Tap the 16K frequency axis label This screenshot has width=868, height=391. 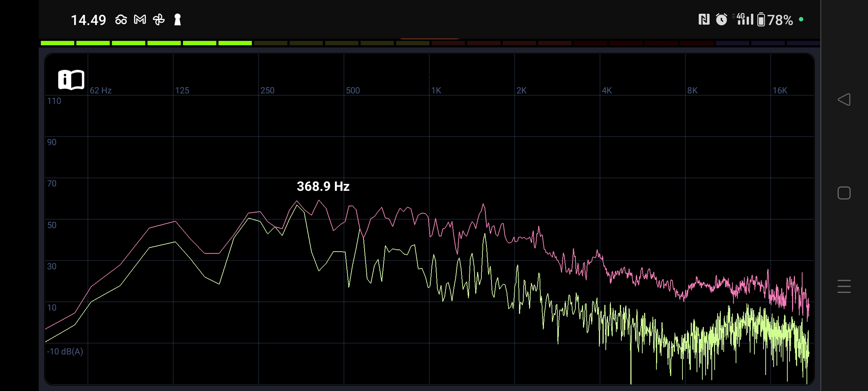tap(780, 91)
